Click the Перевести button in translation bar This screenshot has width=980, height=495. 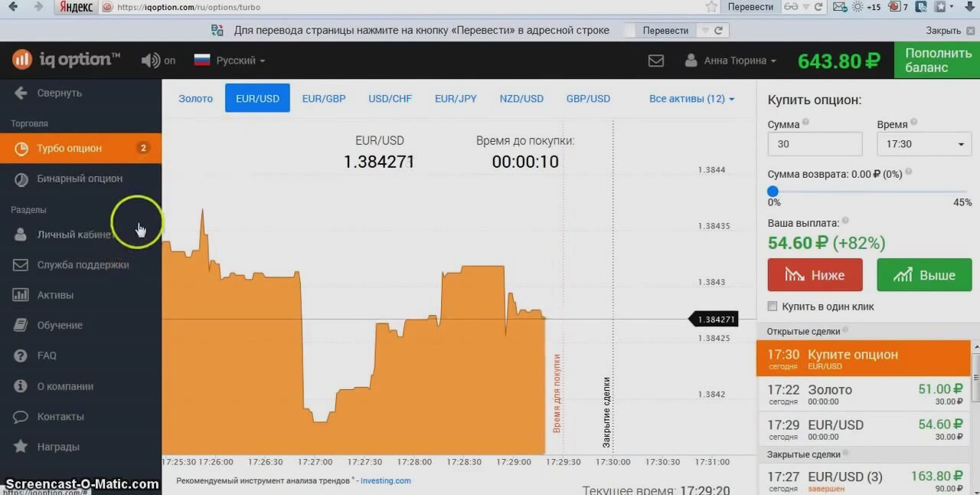[665, 31]
